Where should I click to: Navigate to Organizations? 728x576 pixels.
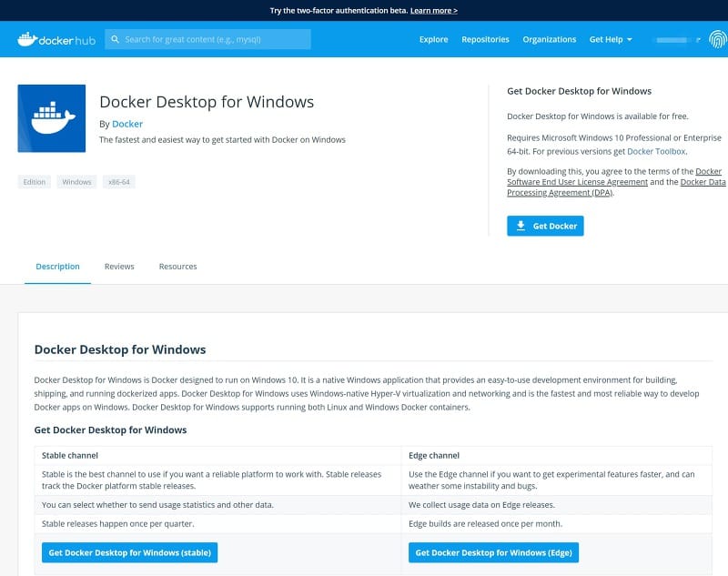[549, 39]
